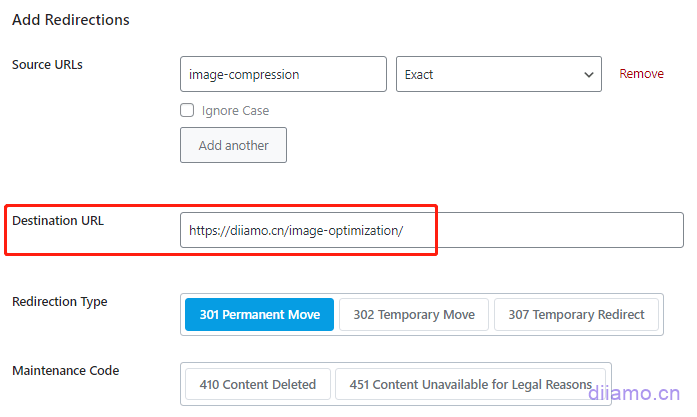The height and width of the screenshot is (417, 697).
Task: Enable the Ignore Case checkbox
Action: click(x=187, y=111)
